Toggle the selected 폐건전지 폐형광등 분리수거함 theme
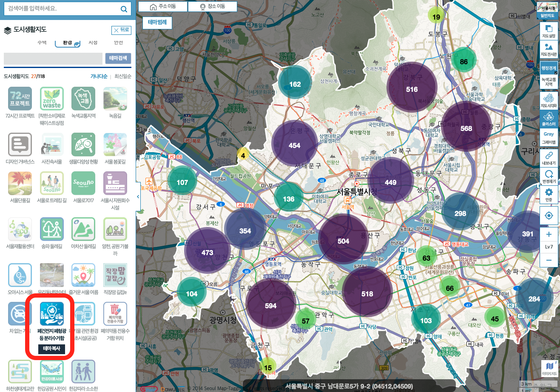This screenshot has height=392, width=560. 52,314
